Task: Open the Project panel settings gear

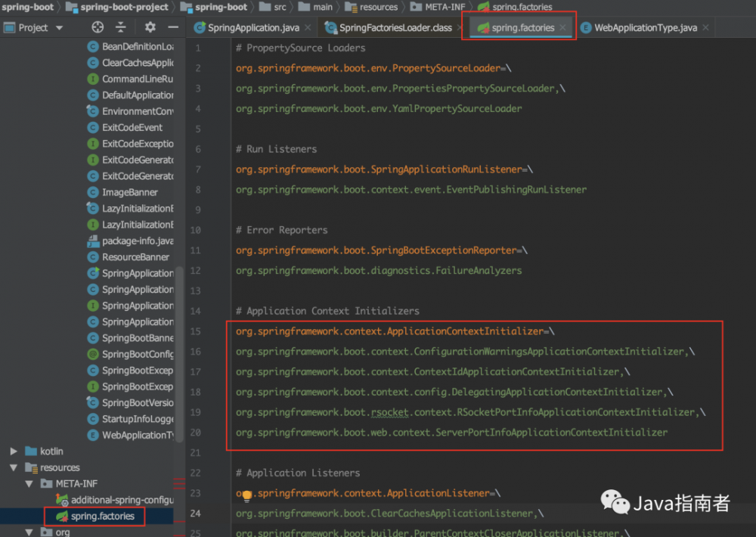Action: click(149, 27)
